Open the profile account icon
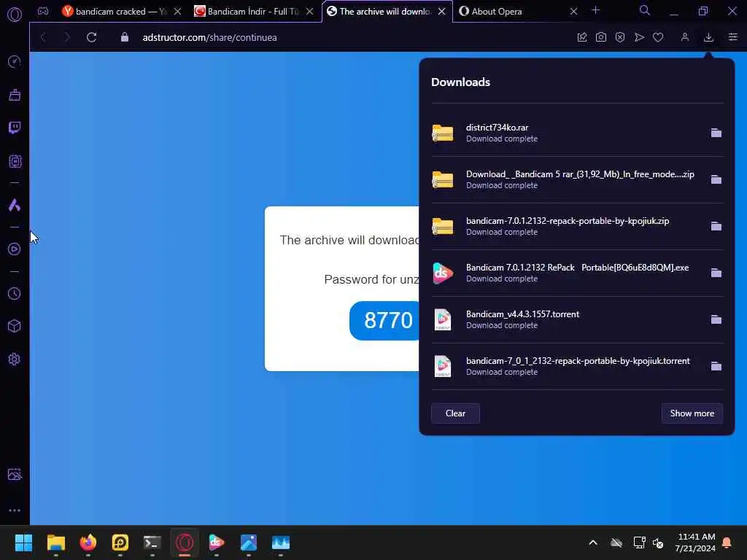This screenshot has width=747, height=560. [684, 37]
